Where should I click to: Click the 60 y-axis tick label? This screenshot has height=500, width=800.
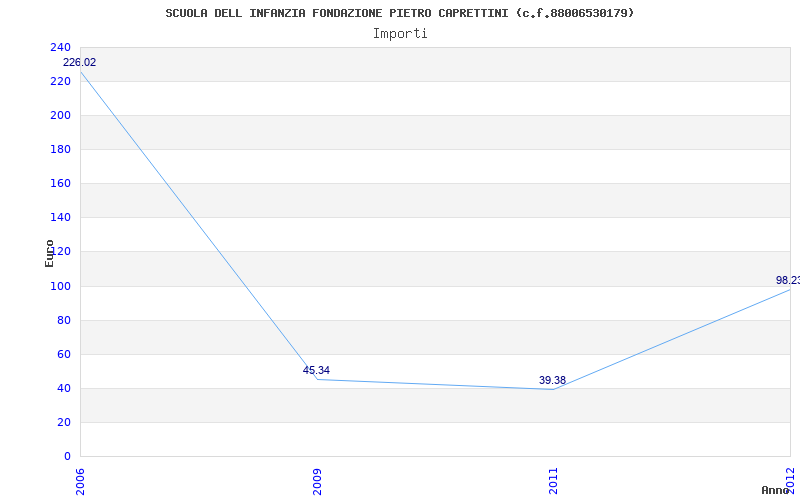click(63, 355)
